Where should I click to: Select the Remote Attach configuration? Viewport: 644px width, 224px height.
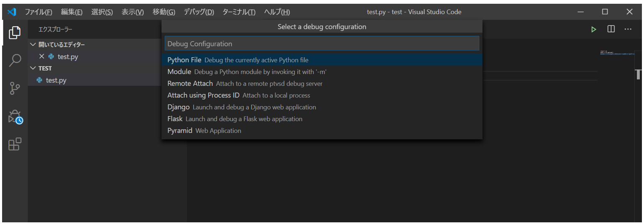(322, 83)
